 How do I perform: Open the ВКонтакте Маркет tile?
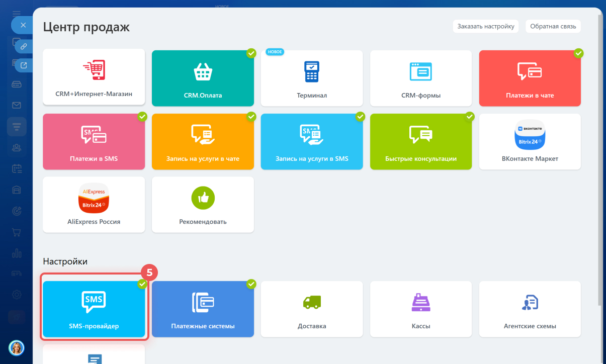coord(530,141)
